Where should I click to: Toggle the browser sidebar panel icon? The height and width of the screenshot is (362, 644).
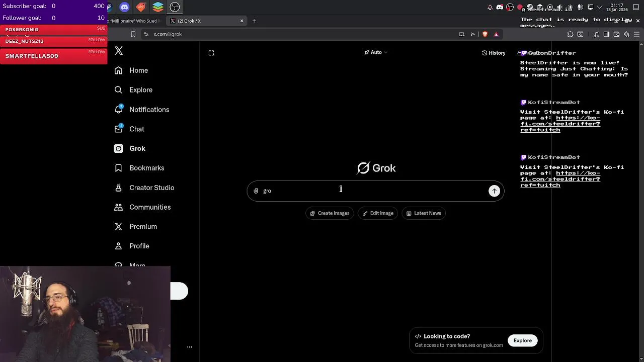tap(606, 34)
